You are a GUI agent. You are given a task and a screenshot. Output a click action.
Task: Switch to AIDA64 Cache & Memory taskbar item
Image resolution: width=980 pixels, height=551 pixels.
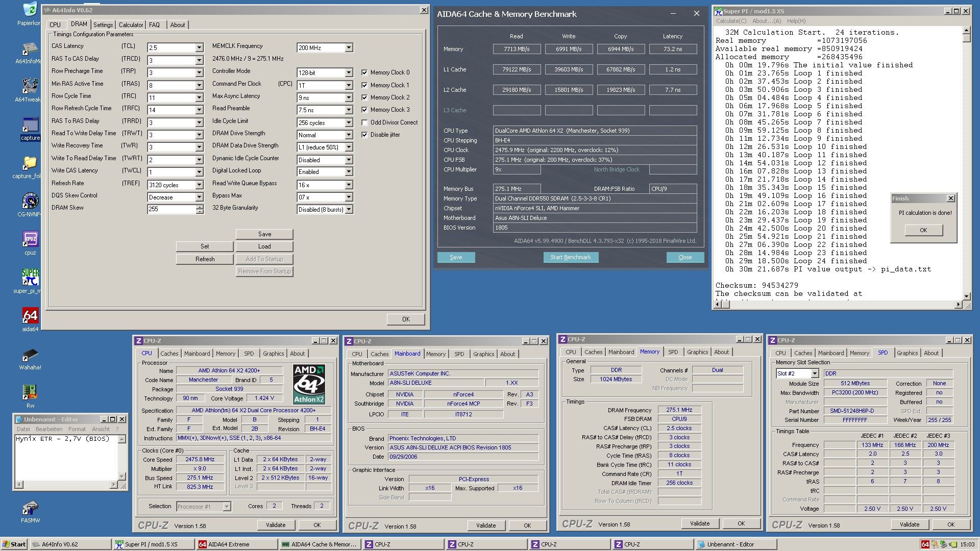pos(320,544)
